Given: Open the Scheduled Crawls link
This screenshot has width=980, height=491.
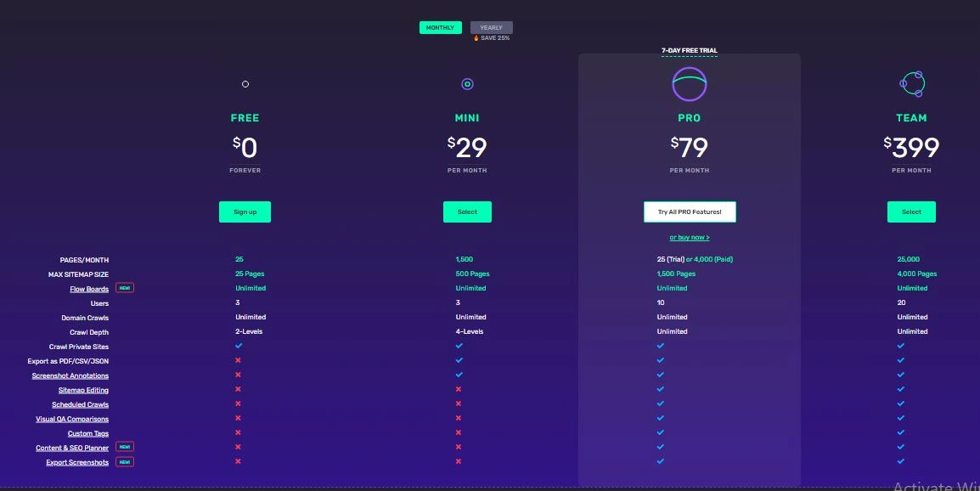Looking at the screenshot, I should [x=80, y=404].
